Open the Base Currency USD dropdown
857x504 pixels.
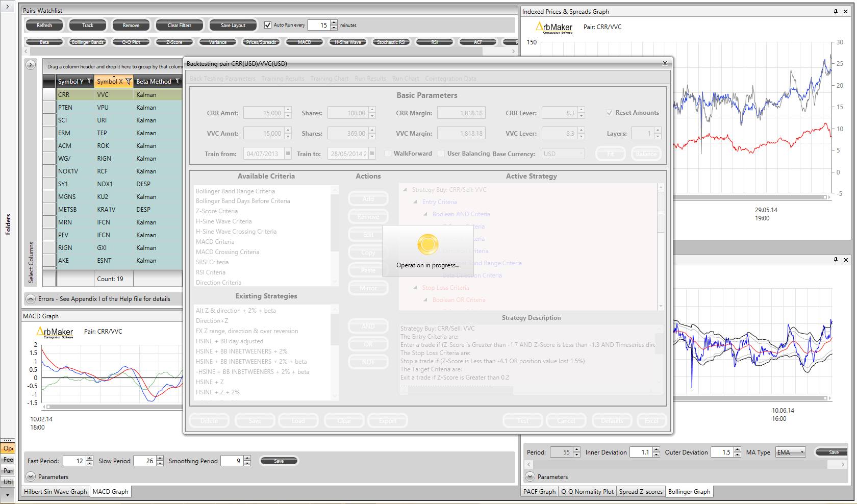pyautogui.click(x=563, y=154)
